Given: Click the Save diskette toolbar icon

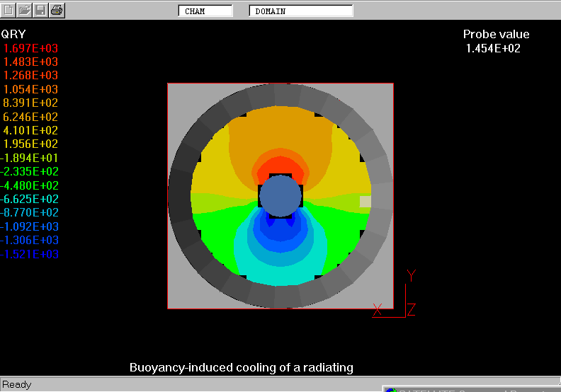Looking at the screenshot, I should point(41,10).
